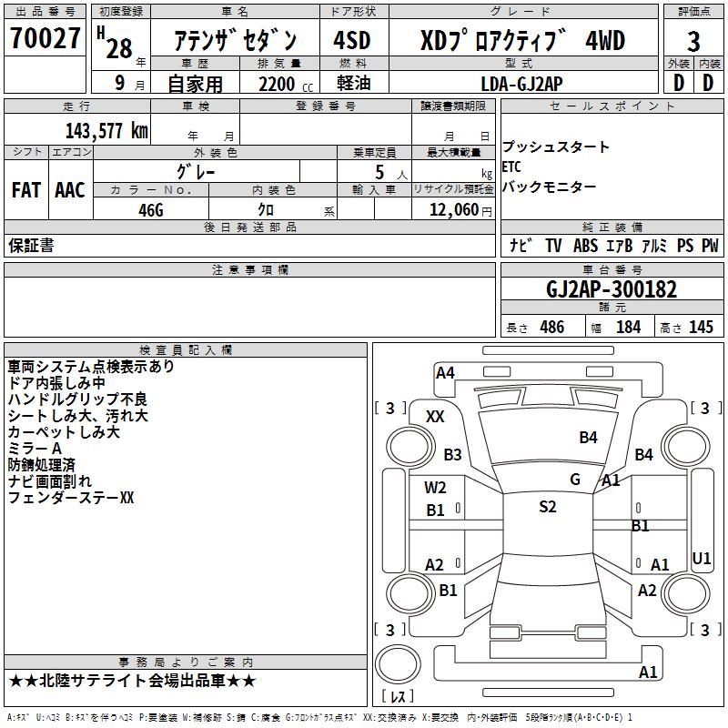728x728 pixels.
Task: Click the レス spare tire label
Action: pyautogui.click(x=398, y=696)
